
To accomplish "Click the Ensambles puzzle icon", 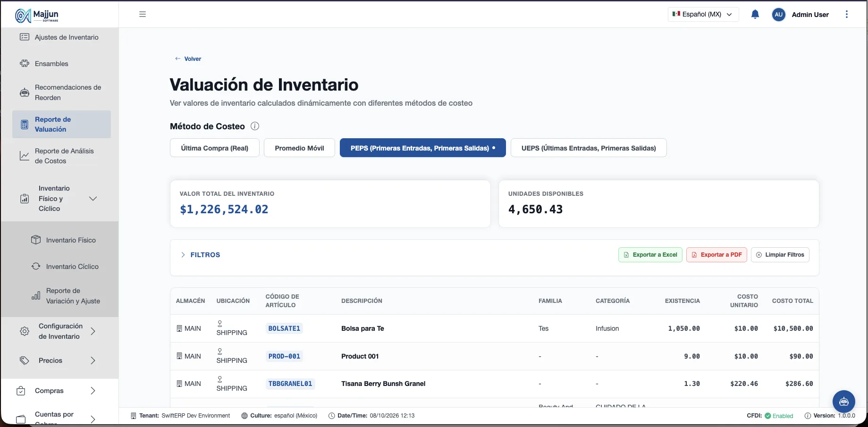I will pyautogui.click(x=25, y=63).
